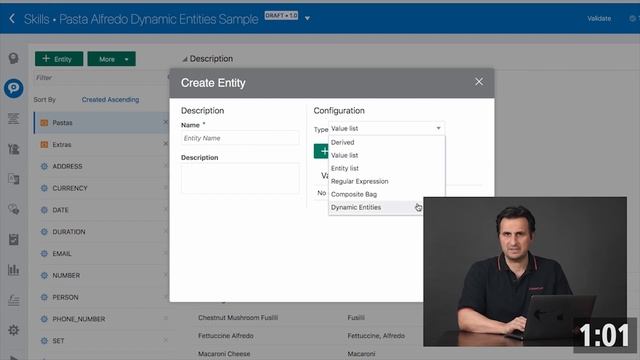This screenshot has width=640, height=360.
Task: Open the Intents sidebar icon
Action: pyautogui.click(x=13, y=58)
